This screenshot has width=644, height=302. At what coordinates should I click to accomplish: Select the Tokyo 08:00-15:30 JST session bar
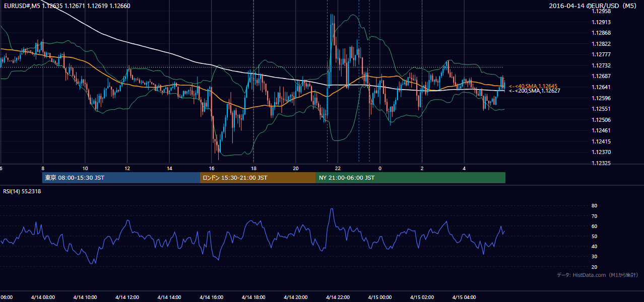click(x=121, y=178)
